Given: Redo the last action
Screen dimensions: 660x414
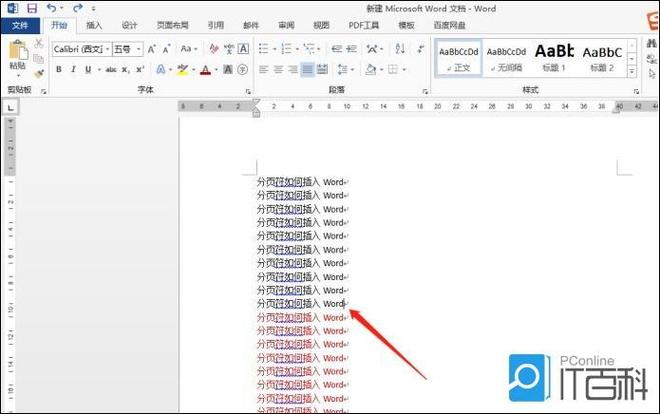Looking at the screenshot, I should point(77,8).
